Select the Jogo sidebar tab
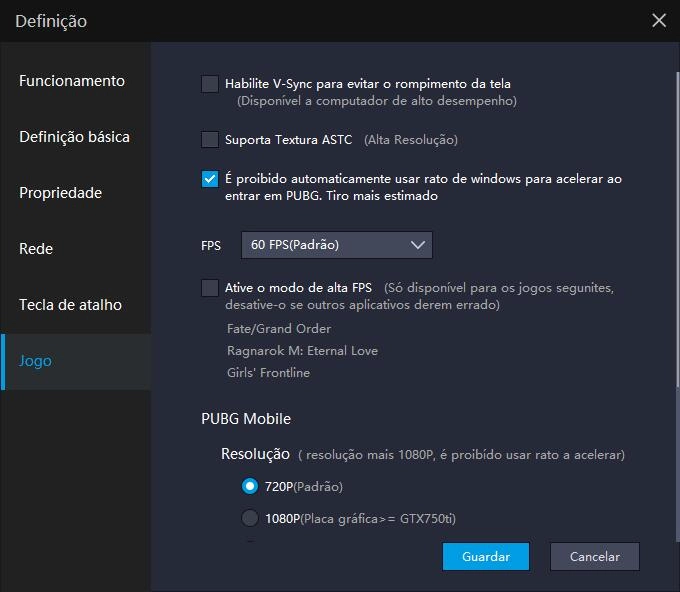This screenshot has height=592, width=680. (x=36, y=361)
